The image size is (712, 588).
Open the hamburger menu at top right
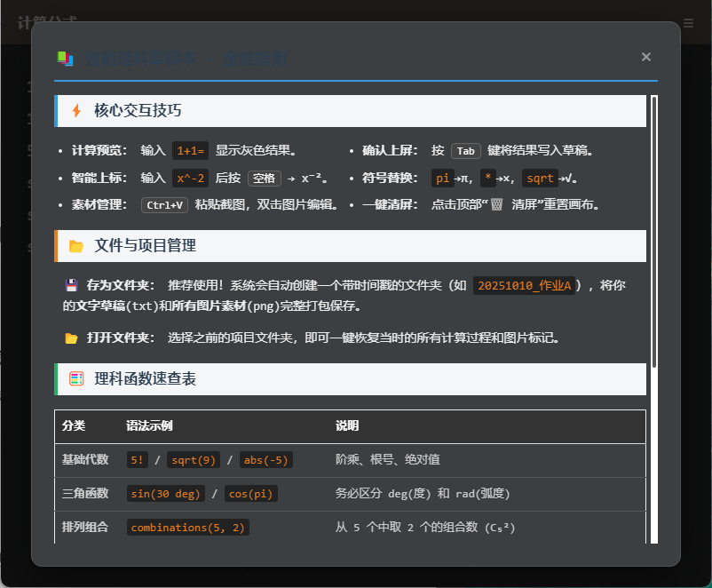pyautogui.click(x=689, y=23)
